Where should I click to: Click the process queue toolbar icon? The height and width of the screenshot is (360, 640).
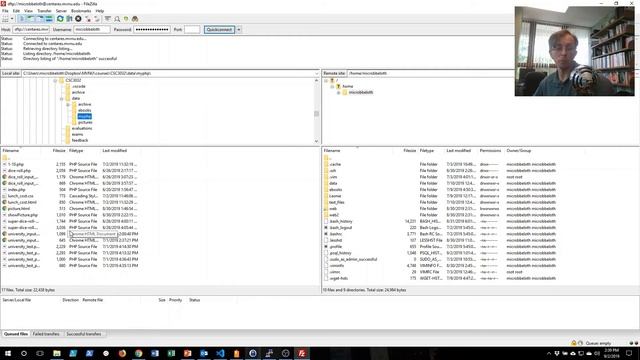click(x=69, y=19)
